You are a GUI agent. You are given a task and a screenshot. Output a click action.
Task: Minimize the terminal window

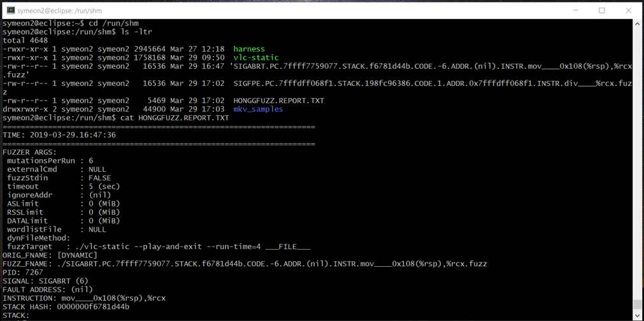point(576,11)
